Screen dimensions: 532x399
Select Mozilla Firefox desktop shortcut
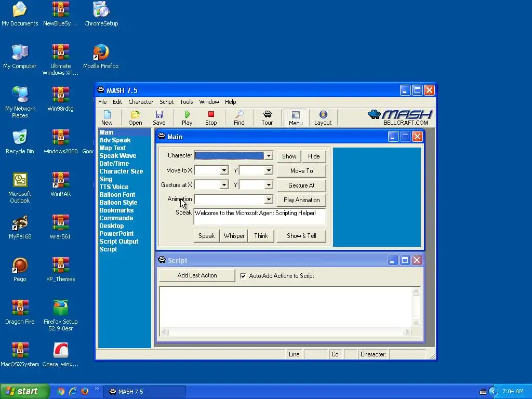pyautogui.click(x=101, y=56)
